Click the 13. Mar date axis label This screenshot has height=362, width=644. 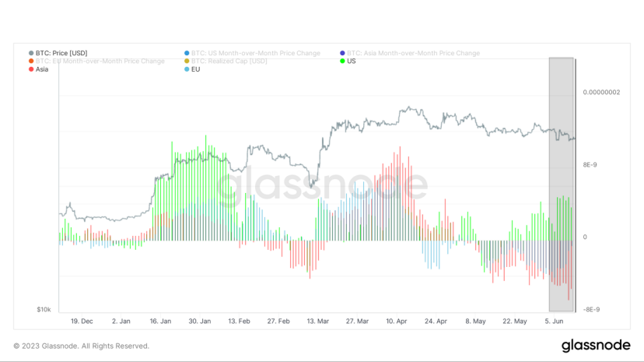[319, 320]
